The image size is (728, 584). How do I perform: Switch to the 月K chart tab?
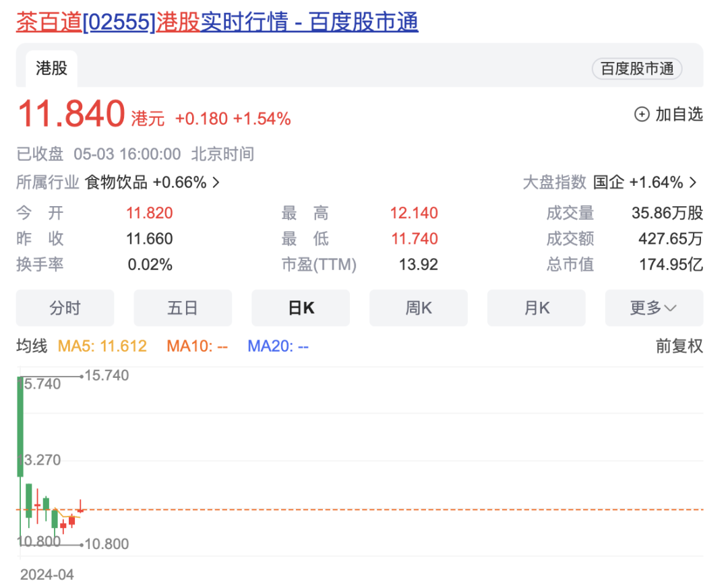coord(537,308)
